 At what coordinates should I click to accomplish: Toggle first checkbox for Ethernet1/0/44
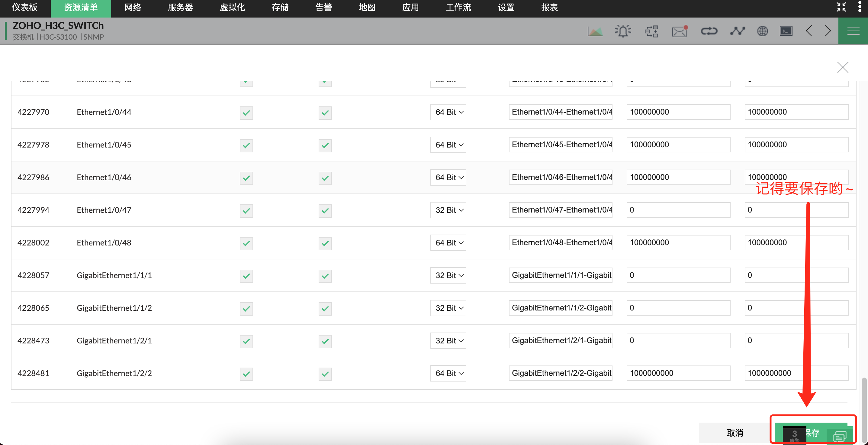click(246, 112)
